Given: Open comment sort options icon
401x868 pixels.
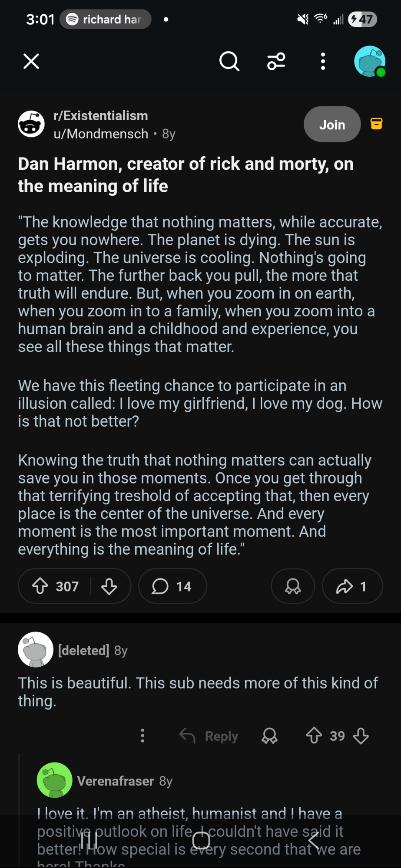Looking at the screenshot, I should coord(276,61).
